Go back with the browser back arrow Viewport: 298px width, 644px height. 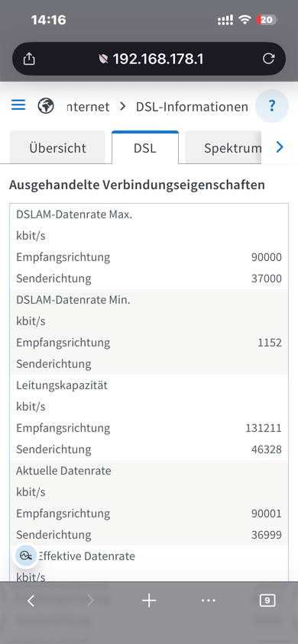(31, 601)
